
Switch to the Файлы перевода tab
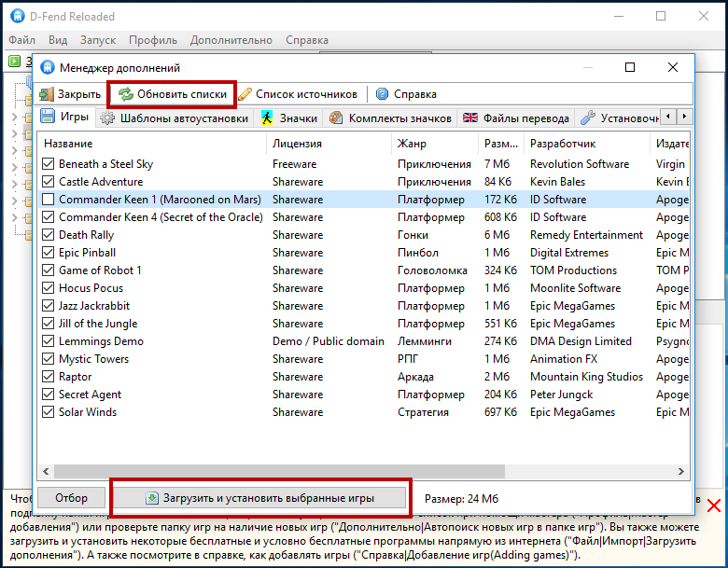pos(516,118)
